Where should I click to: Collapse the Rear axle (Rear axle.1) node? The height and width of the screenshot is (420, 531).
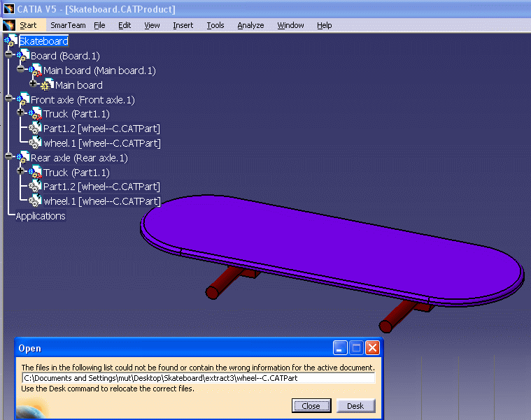pyautogui.click(x=8, y=157)
